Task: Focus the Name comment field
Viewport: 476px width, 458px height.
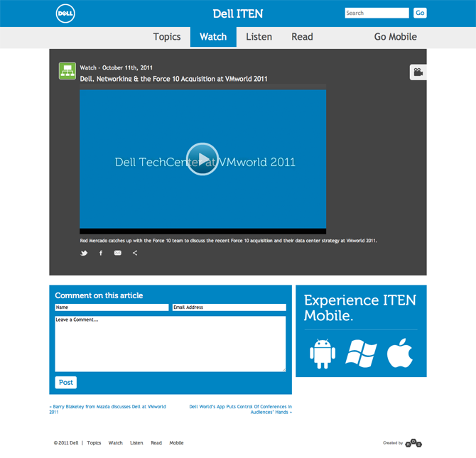Action: pyautogui.click(x=112, y=307)
